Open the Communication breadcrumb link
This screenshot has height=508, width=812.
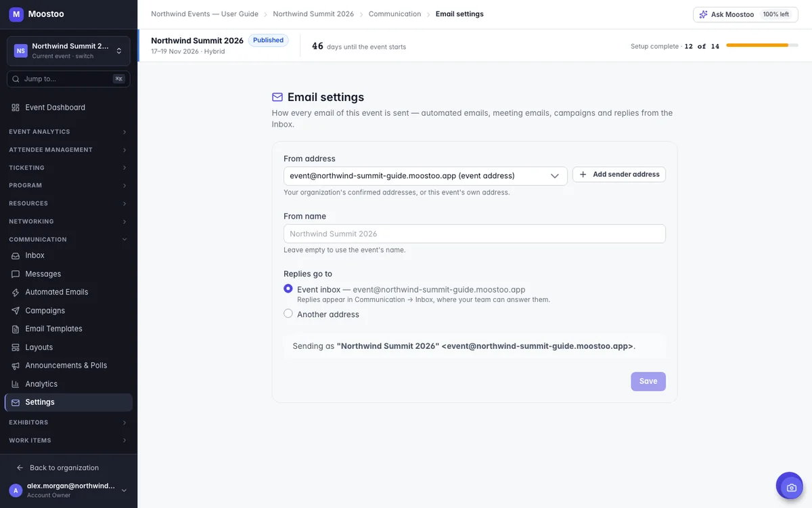395,14
